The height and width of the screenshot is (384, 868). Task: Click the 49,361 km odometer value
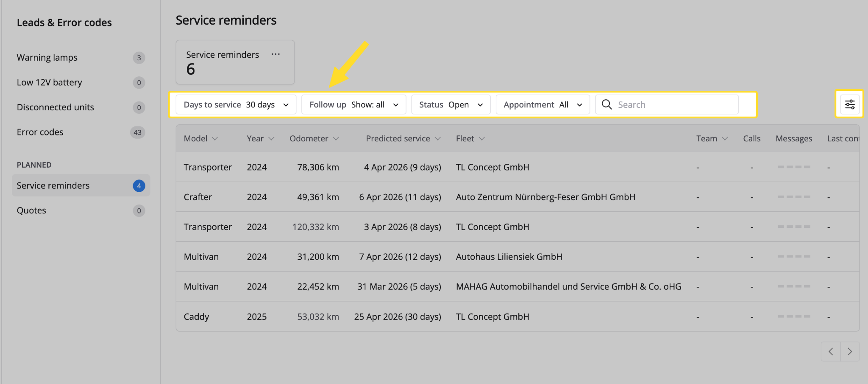[318, 197]
